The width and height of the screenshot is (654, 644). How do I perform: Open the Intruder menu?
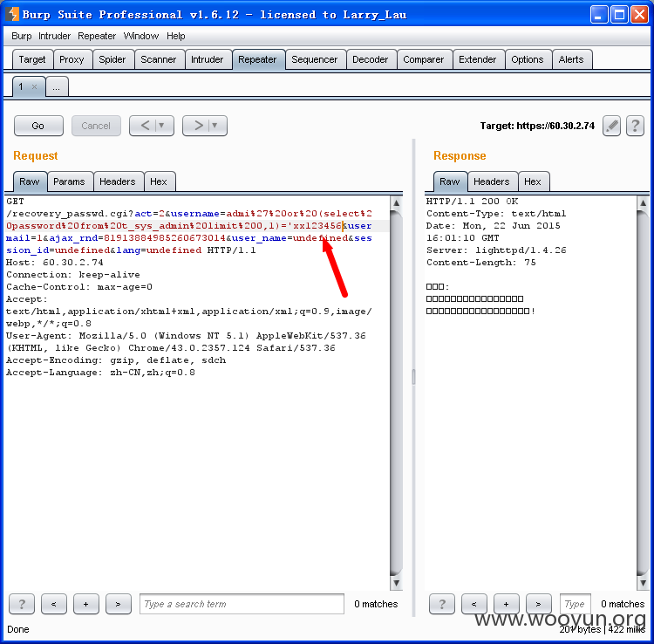[x=55, y=36]
